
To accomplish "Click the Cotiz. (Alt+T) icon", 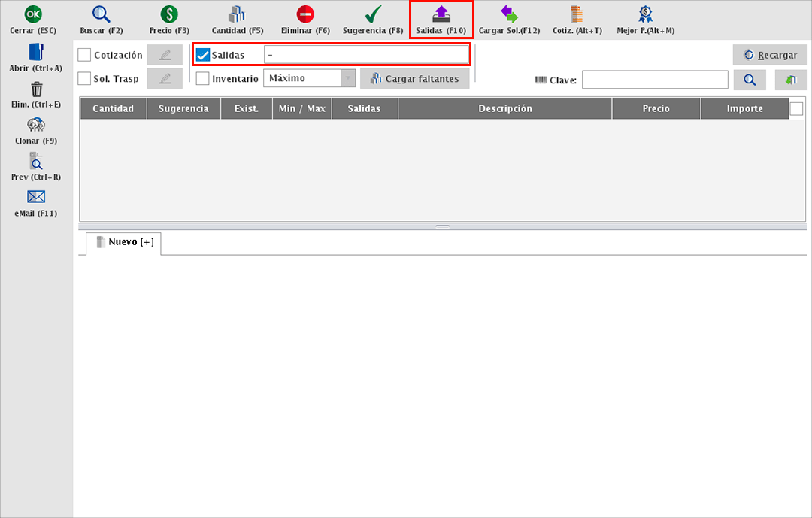I will [577, 14].
